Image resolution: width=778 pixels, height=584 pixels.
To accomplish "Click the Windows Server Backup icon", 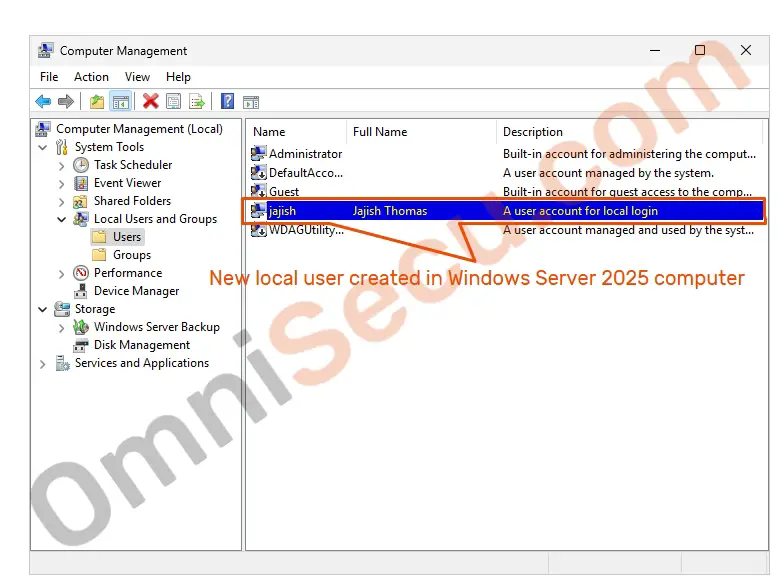I will point(81,327).
